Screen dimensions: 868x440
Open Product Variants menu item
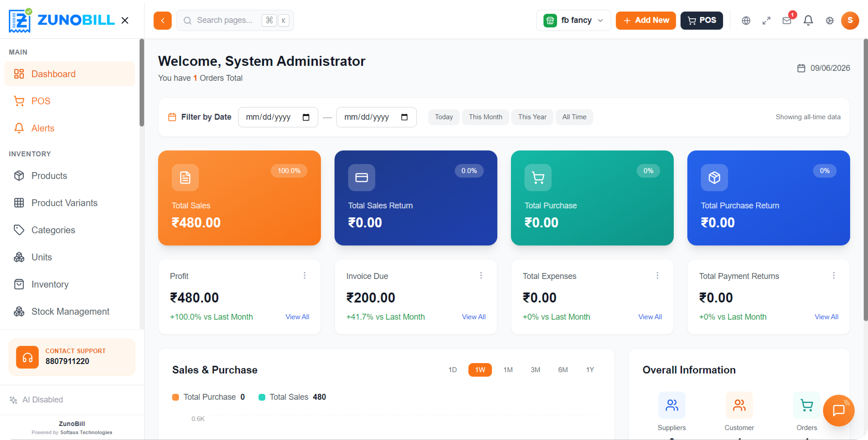coord(70,203)
